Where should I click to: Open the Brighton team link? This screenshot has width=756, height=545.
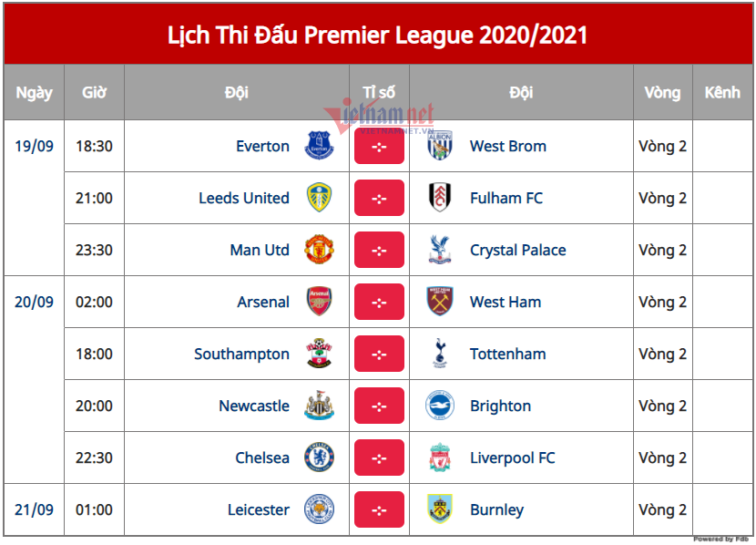[x=500, y=406]
